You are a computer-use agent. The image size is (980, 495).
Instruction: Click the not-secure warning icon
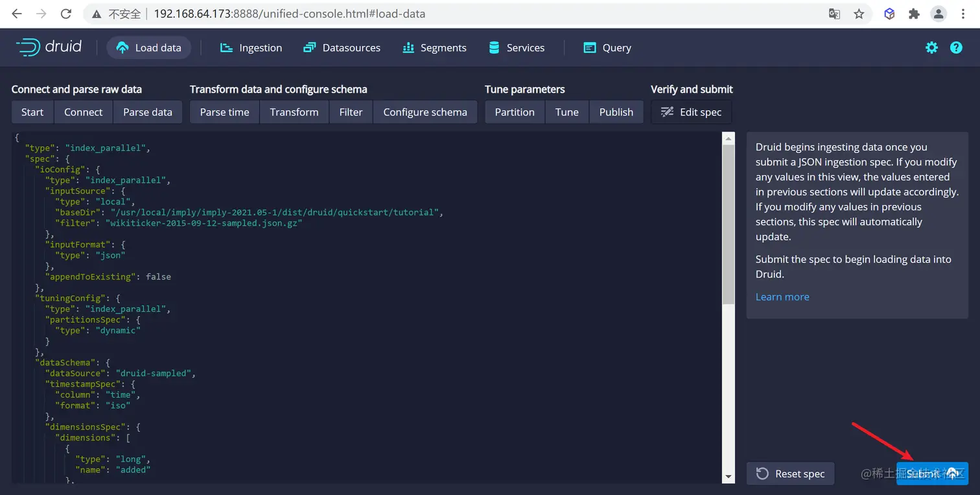pos(97,14)
